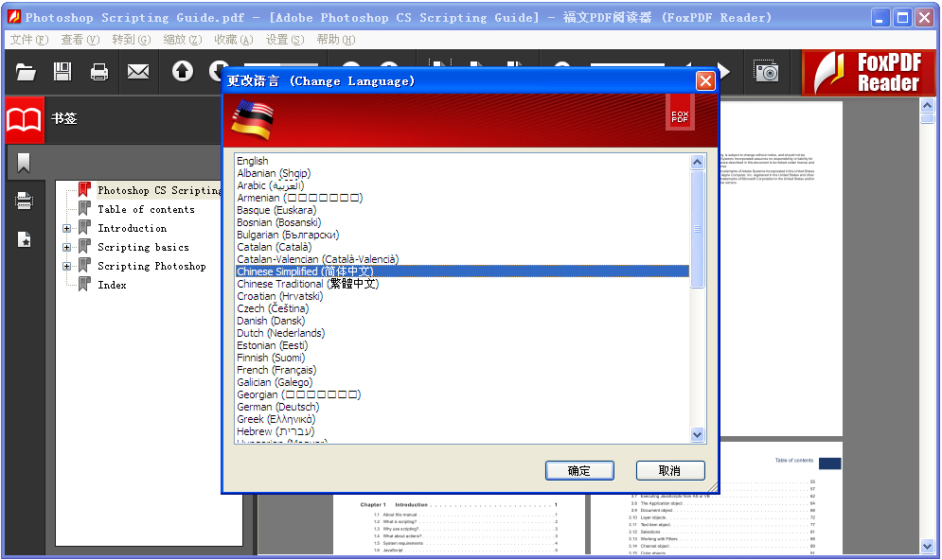942x560 pixels.
Task: Select Croatian (Hrvatski) language
Action: click(462, 296)
